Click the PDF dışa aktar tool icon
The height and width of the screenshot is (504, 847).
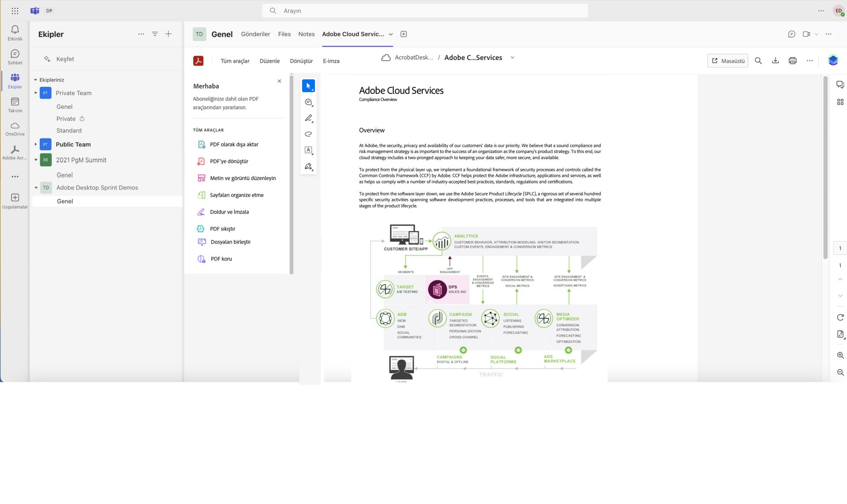(201, 144)
